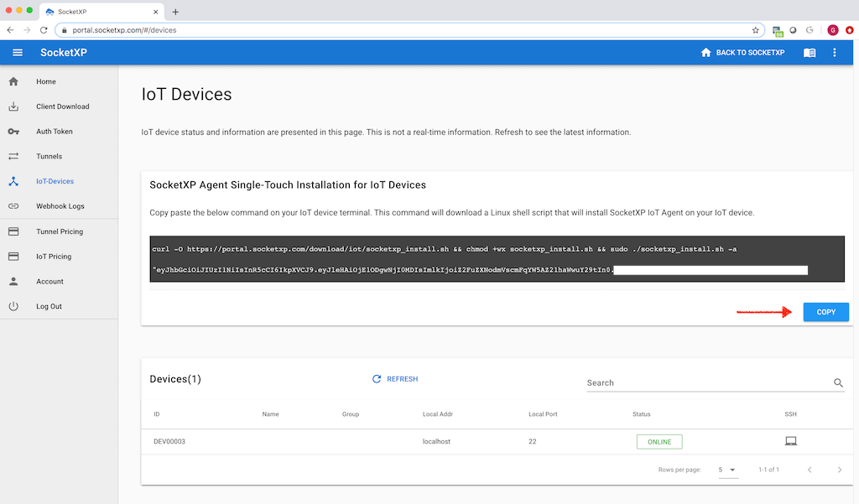Click the next page chevron in pagination
The height and width of the screenshot is (504, 859).
tap(839, 470)
